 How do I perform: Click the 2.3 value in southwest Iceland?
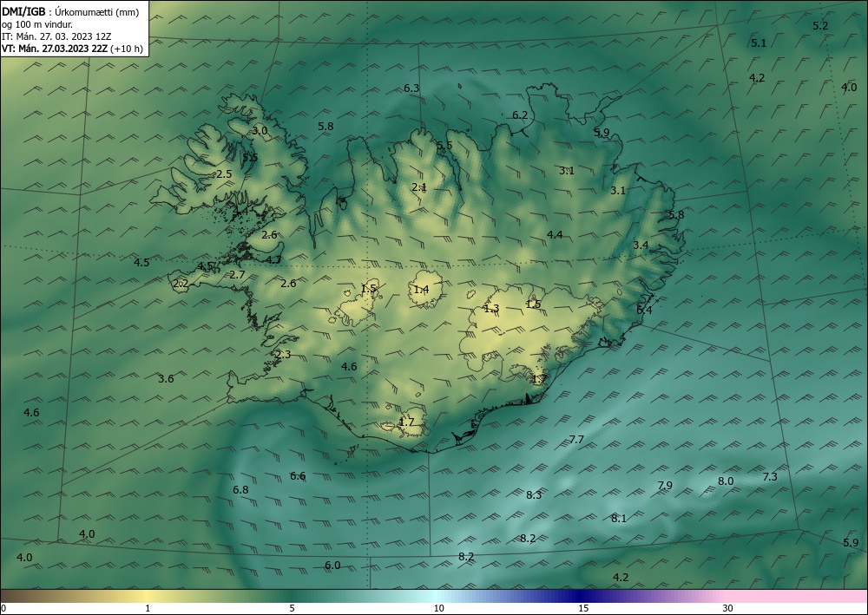click(283, 355)
